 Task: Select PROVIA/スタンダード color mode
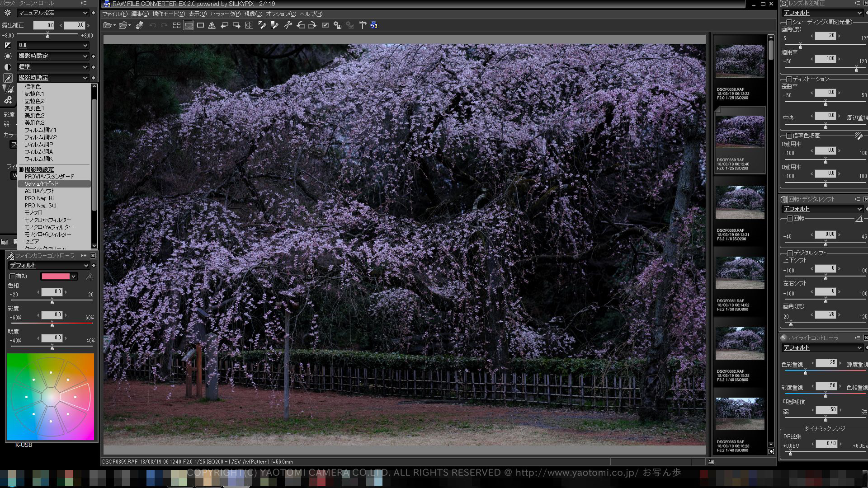click(54, 177)
